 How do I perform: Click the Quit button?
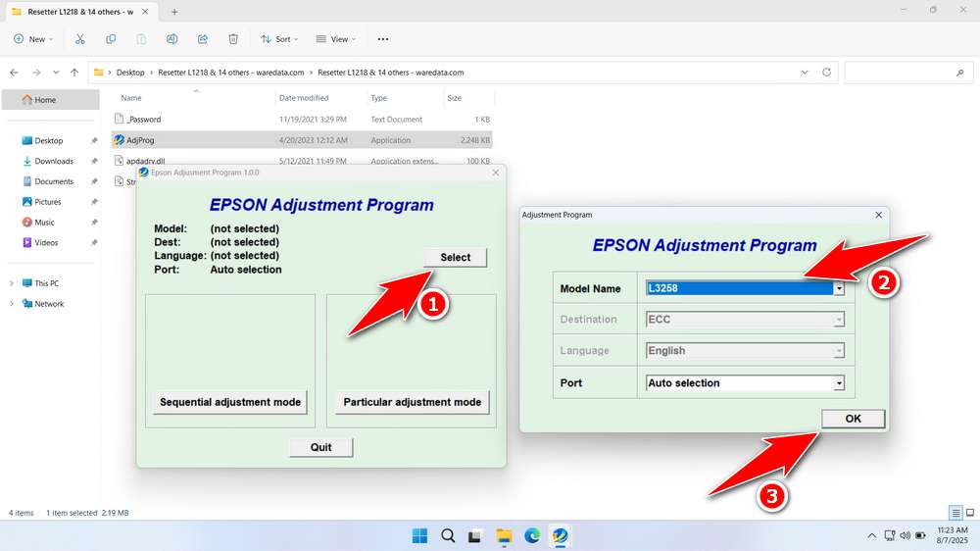pyautogui.click(x=320, y=447)
